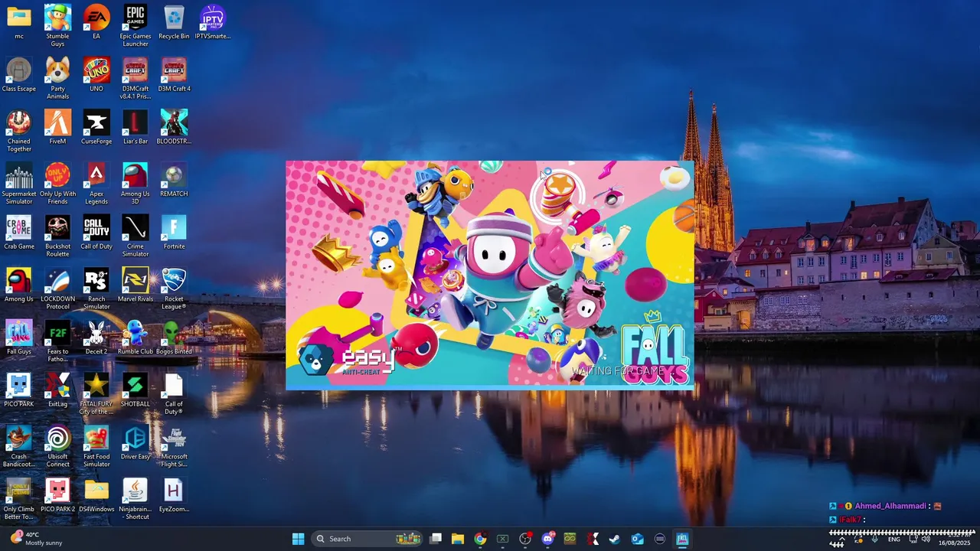The width and height of the screenshot is (980, 551).
Task: Launch LOCKDOWN Protocol shortcut
Action: 57,289
